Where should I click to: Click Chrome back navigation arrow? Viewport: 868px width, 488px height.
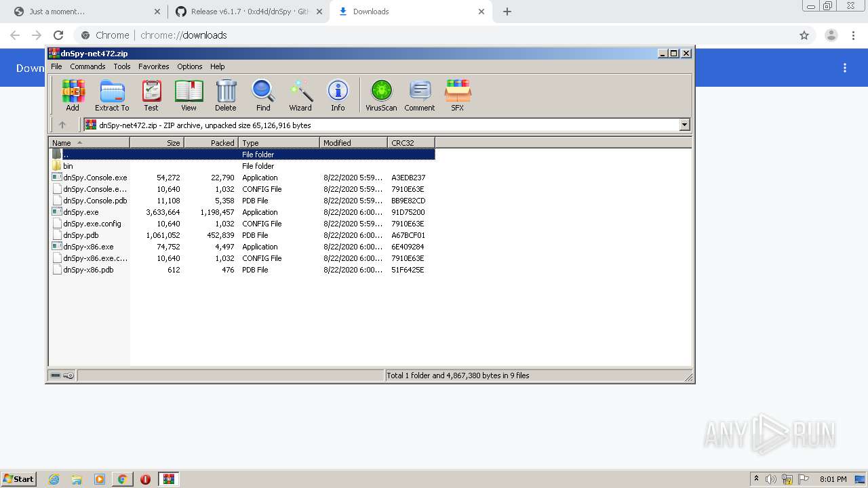15,35
